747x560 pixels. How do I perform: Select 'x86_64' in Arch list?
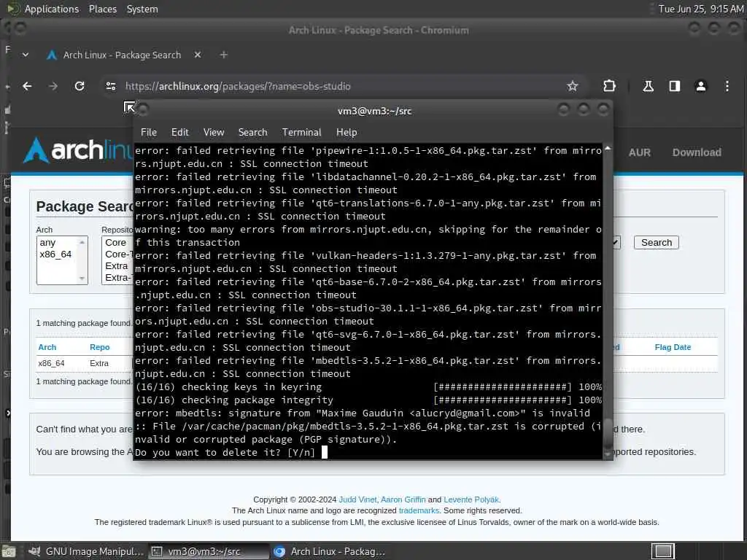pos(55,254)
